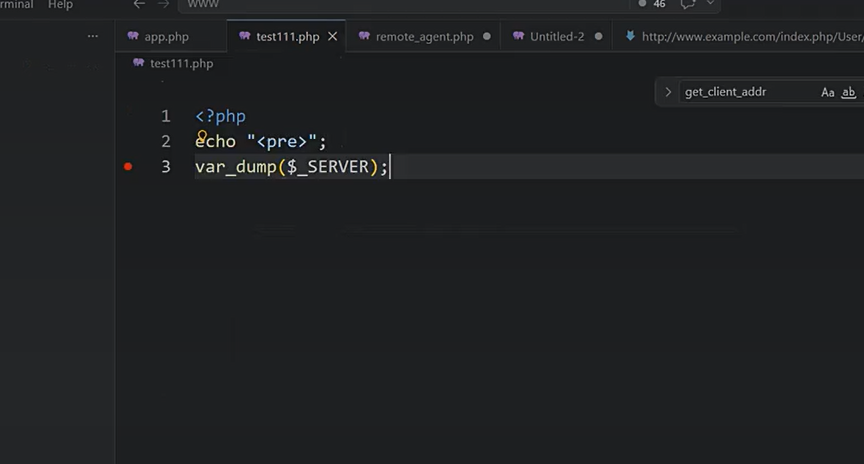Click the www command center search box
This screenshot has height=464, width=864.
pyautogui.click(x=403, y=4)
